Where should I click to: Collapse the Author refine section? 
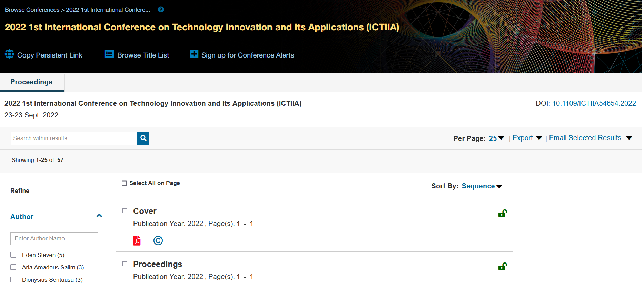tap(99, 216)
